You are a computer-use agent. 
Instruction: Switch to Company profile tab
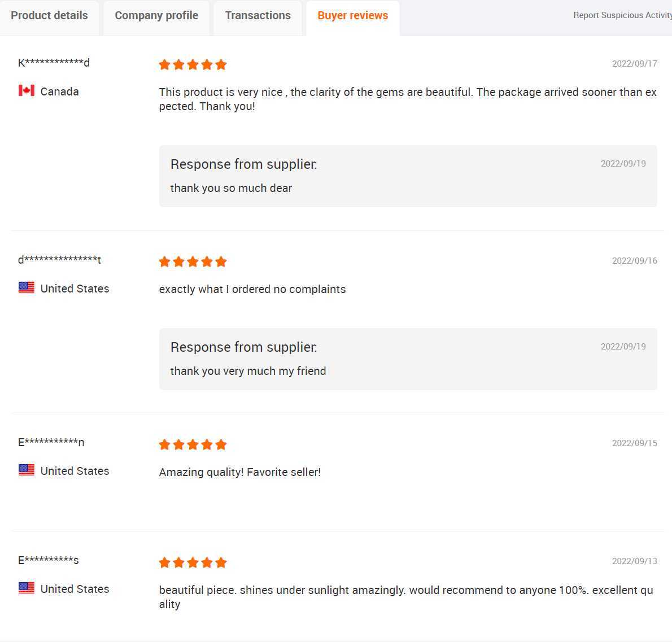click(x=156, y=16)
